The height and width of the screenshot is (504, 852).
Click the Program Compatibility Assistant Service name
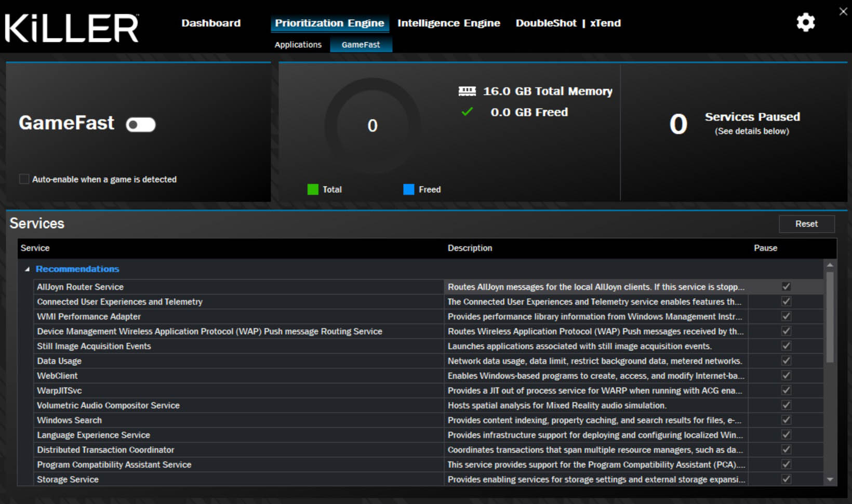pyautogui.click(x=114, y=465)
